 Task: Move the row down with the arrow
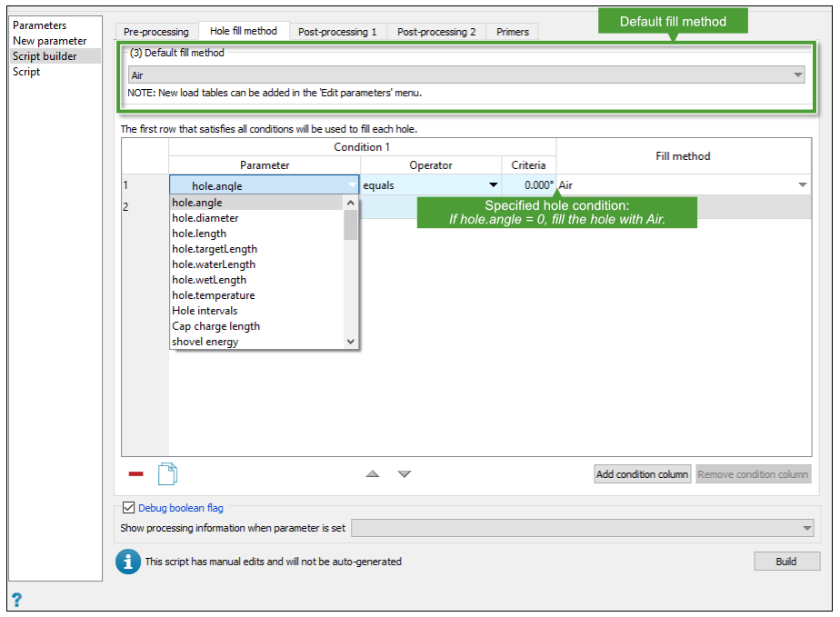(x=405, y=473)
